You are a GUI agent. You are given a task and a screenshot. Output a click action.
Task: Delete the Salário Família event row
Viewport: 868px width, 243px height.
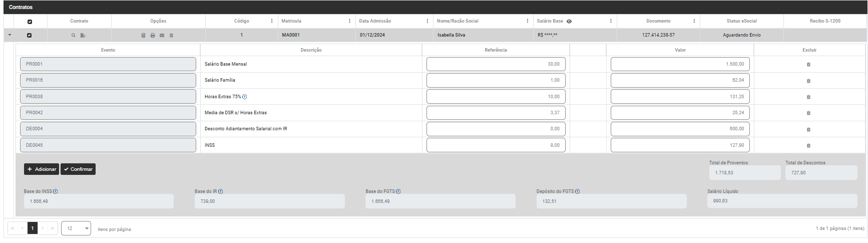808,81
